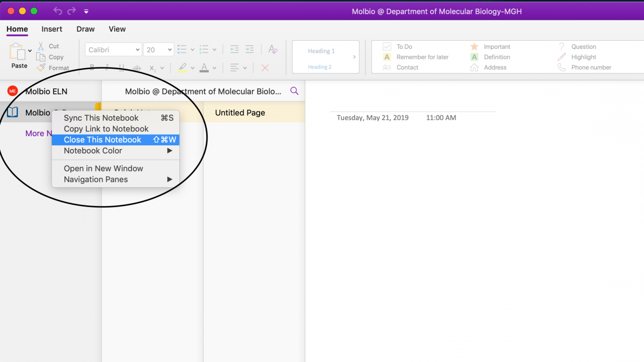Screen dimensions: 644x362
Task: Apply a numbered list
Action: pyautogui.click(x=204, y=49)
